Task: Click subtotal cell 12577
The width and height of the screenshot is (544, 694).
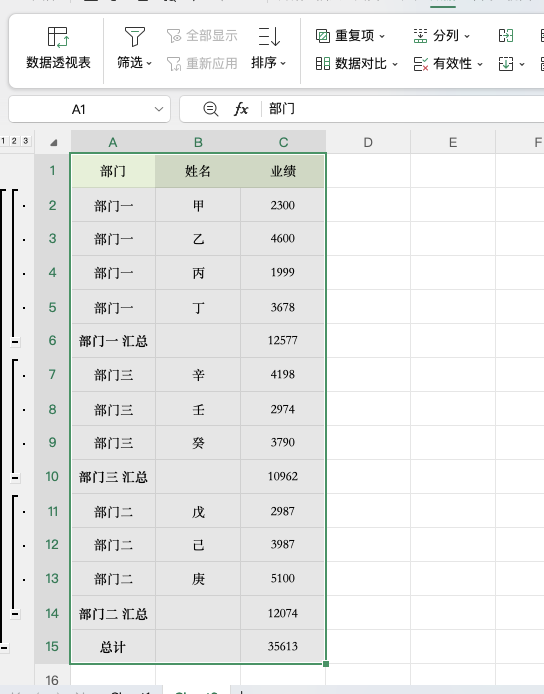Action: coord(283,340)
